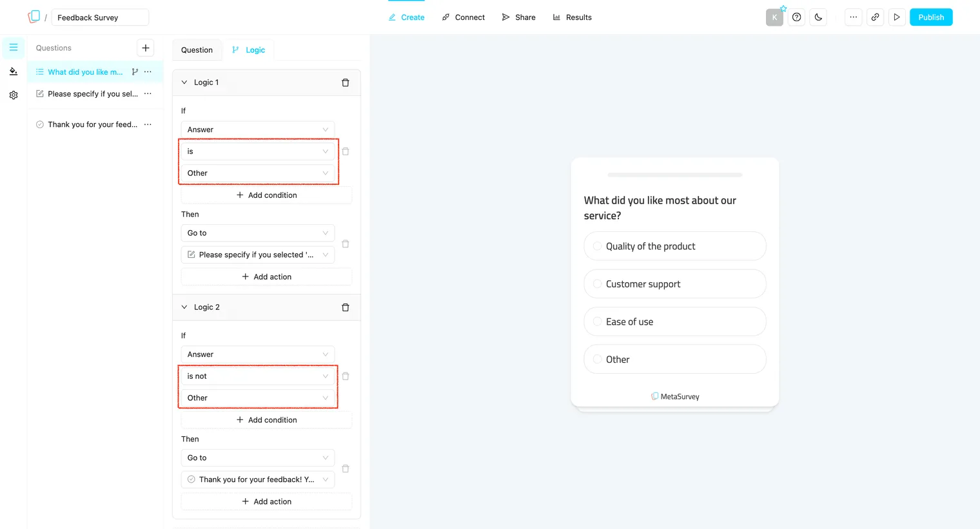
Task: Select 'Customer support' option
Action: click(x=675, y=284)
